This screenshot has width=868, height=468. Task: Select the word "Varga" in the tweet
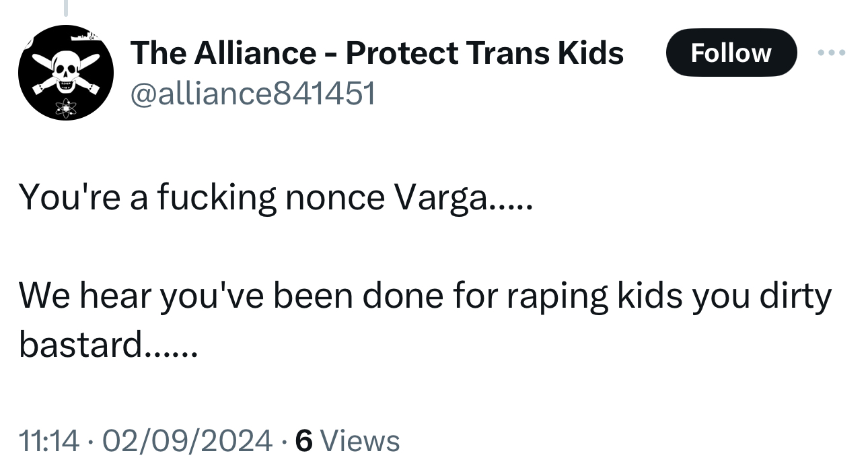pyautogui.click(x=442, y=197)
